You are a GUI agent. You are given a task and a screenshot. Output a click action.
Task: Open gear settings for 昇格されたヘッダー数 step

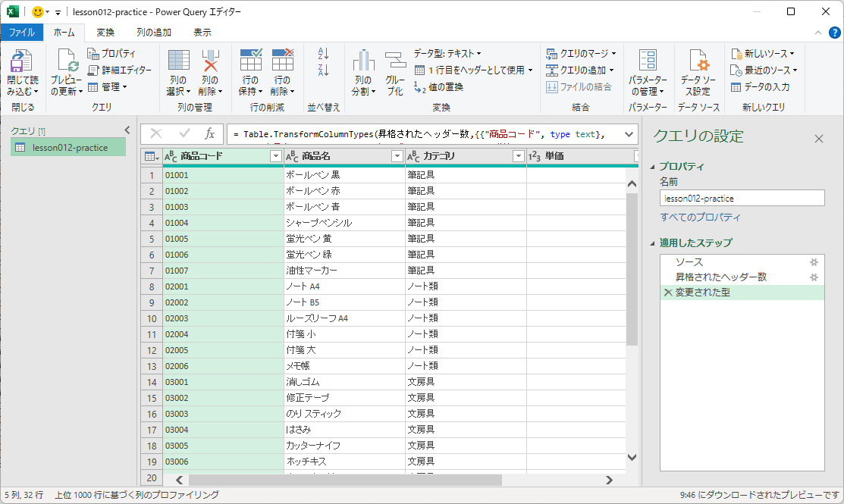[814, 277]
